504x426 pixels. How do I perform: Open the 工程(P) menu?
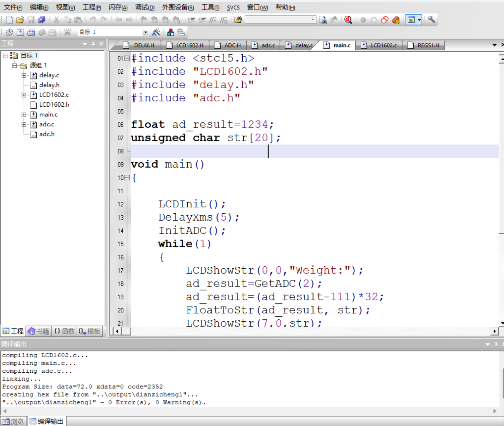pos(92,7)
